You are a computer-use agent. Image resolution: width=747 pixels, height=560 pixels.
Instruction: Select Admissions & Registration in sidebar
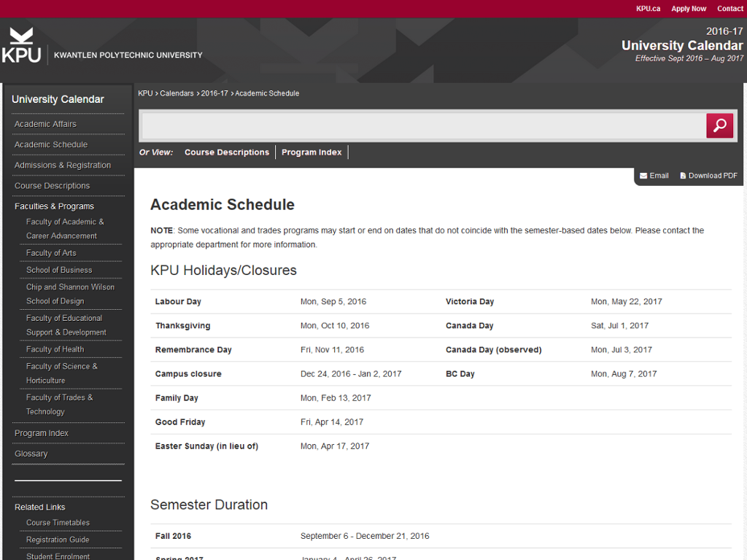(x=63, y=166)
